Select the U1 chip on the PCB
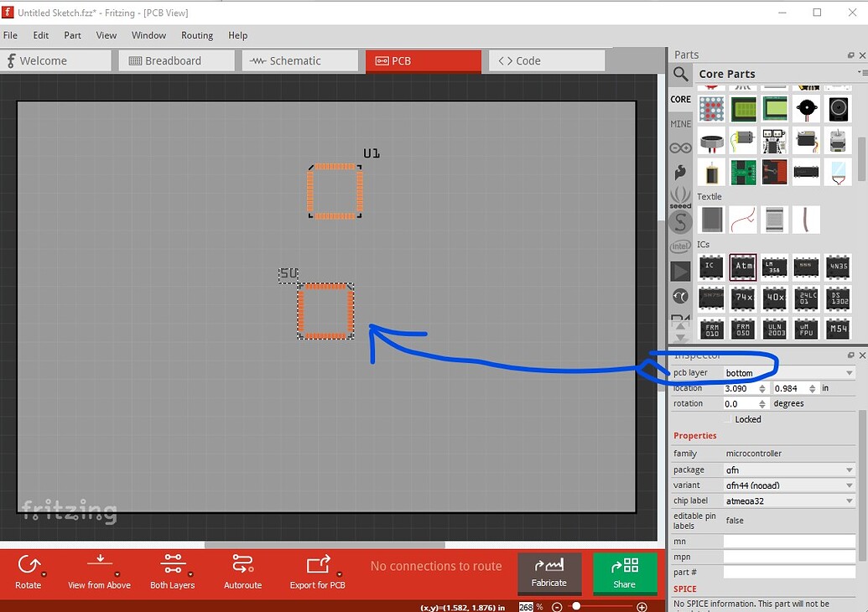This screenshot has width=868, height=612. click(x=335, y=191)
